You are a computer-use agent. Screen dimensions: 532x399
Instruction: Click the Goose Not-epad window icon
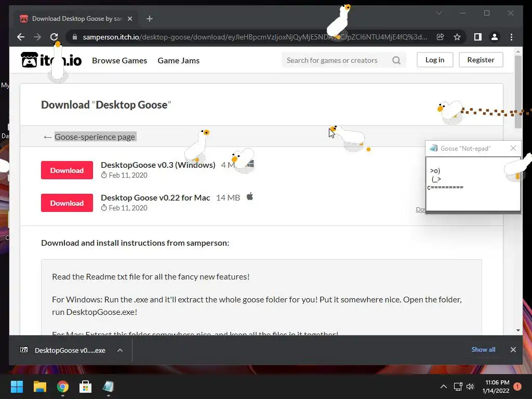tap(434, 148)
